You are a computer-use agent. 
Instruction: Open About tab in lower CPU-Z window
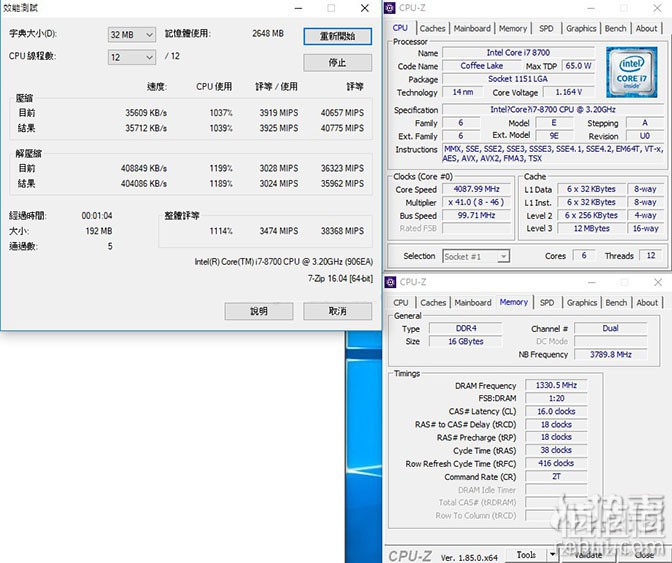click(647, 302)
